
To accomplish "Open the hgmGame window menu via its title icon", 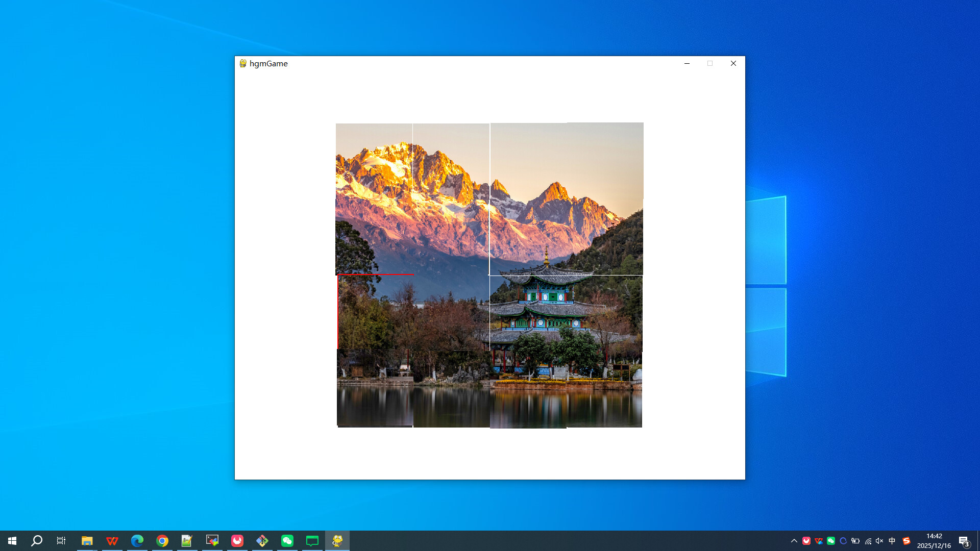I will coord(242,63).
